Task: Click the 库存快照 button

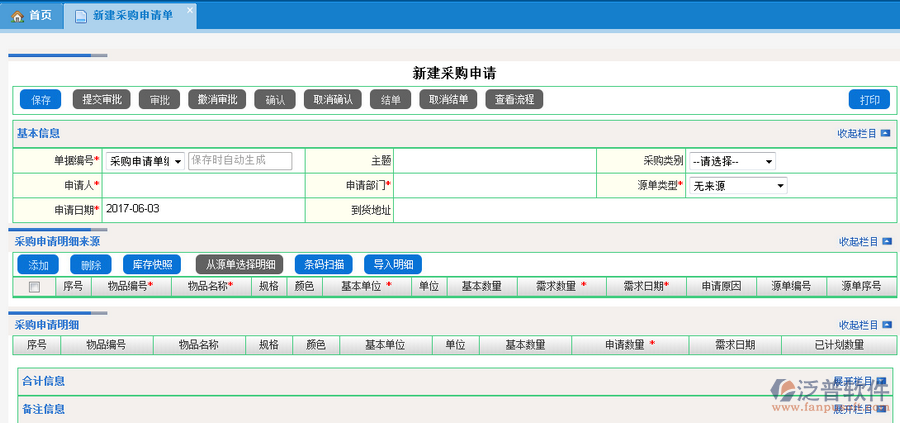Action: [x=152, y=265]
